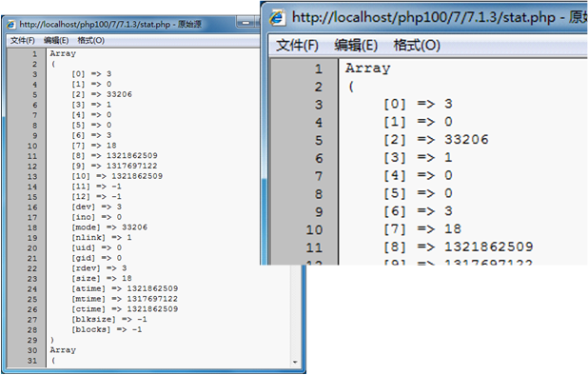Click '[6] => 3' in the enlarged window
This screenshot has height=375, width=588.
click(x=418, y=211)
